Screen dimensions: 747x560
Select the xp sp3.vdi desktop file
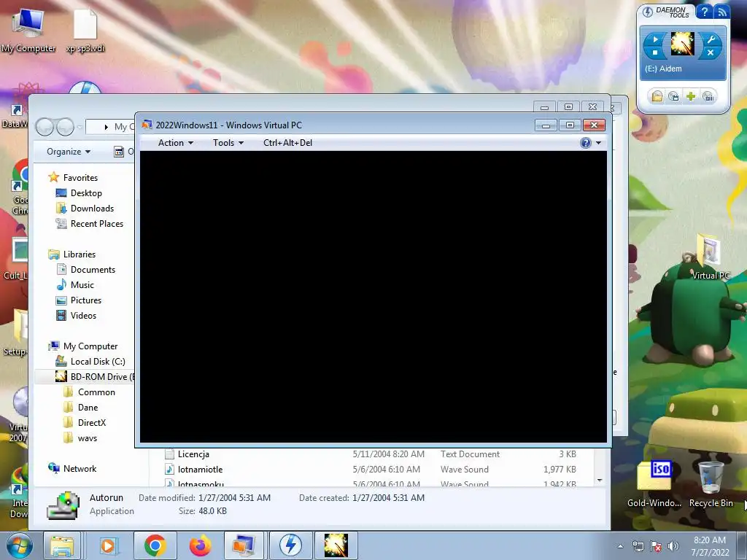(85, 29)
